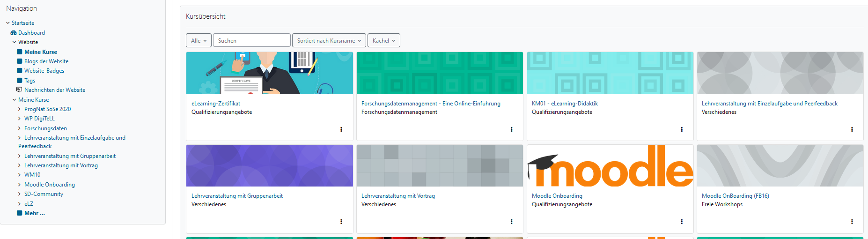Open the Sortiert nach Kursname dropdown
Image resolution: width=868 pixels, height=239 pixels.
pyautogui.click(x=329, y=41)
